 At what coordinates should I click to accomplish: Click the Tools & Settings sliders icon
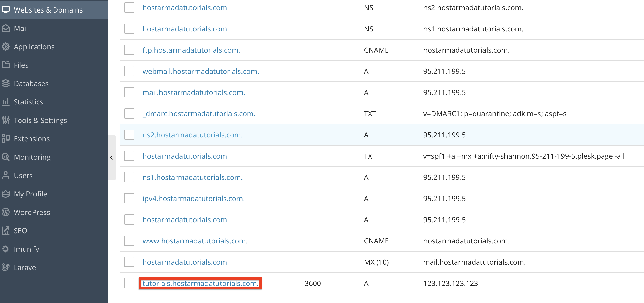[x=6, y=120]
